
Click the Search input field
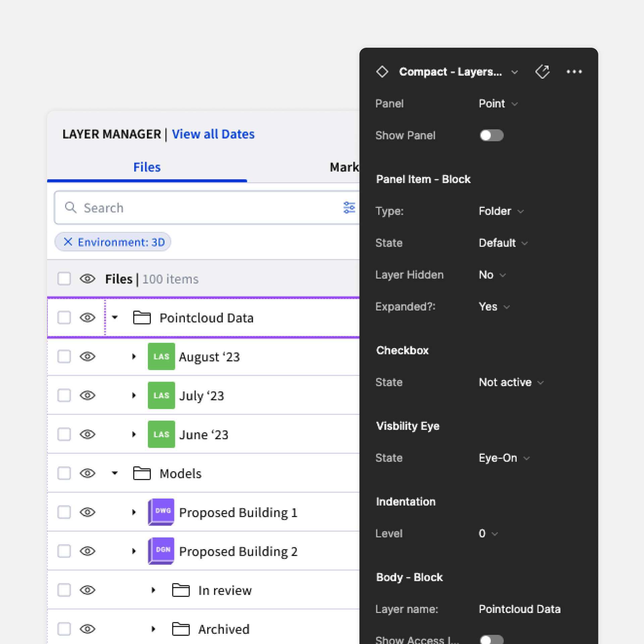tap(201, 208)
